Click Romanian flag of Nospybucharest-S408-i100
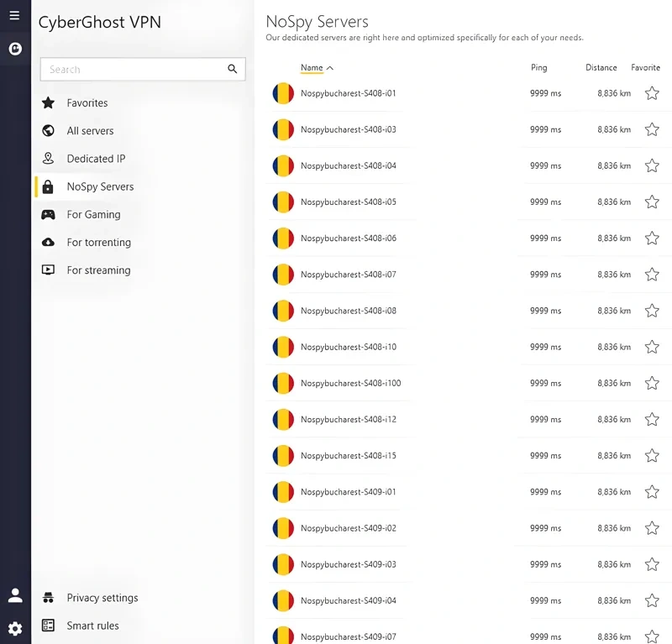Image resolution: width=672 pixels, height=644 pixels. point(283,383)
